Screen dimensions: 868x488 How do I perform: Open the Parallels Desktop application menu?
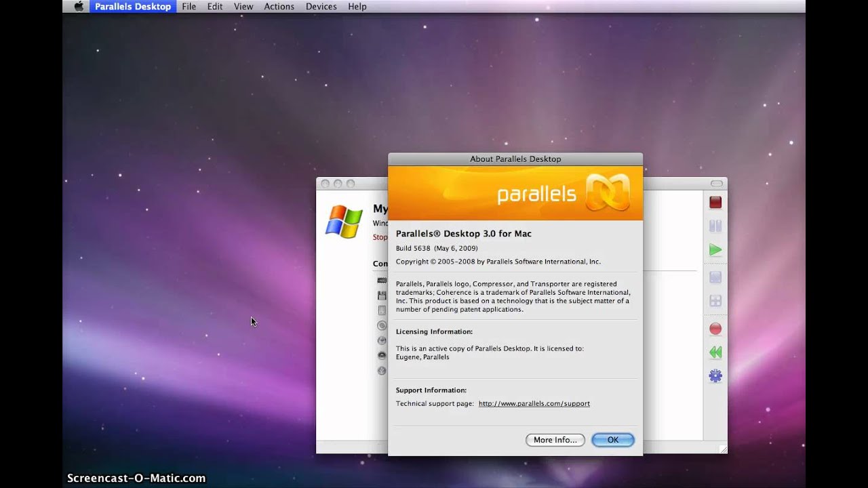point(133,6)
